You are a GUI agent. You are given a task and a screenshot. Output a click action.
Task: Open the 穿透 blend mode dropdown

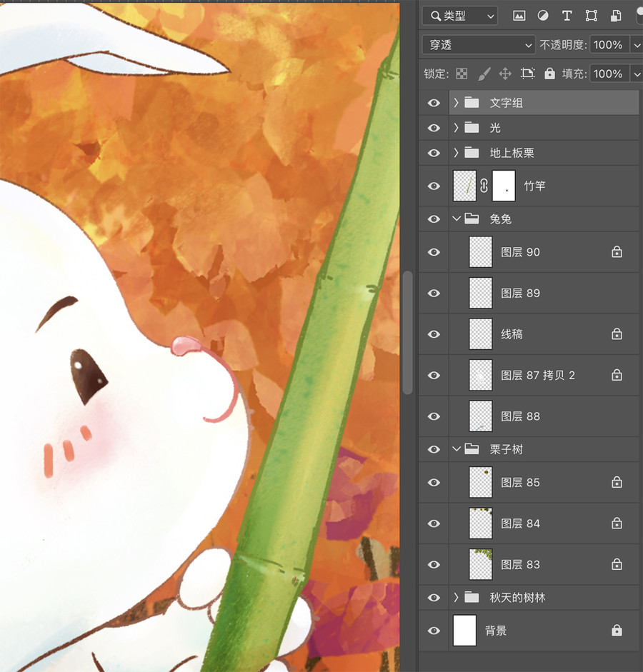click(479, 44)
